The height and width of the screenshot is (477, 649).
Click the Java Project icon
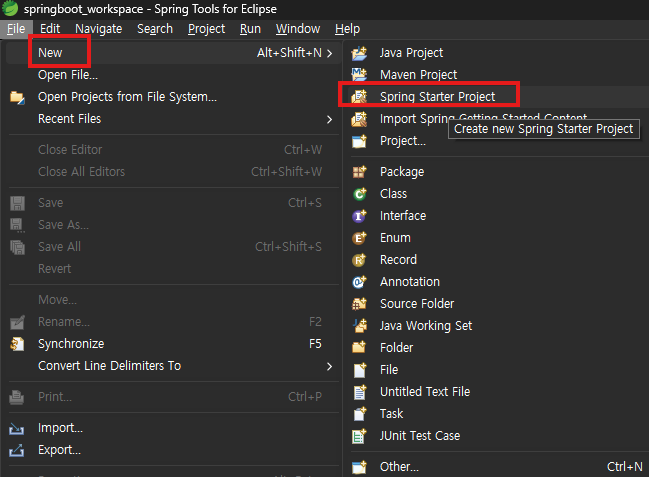(x=359, y=53)
